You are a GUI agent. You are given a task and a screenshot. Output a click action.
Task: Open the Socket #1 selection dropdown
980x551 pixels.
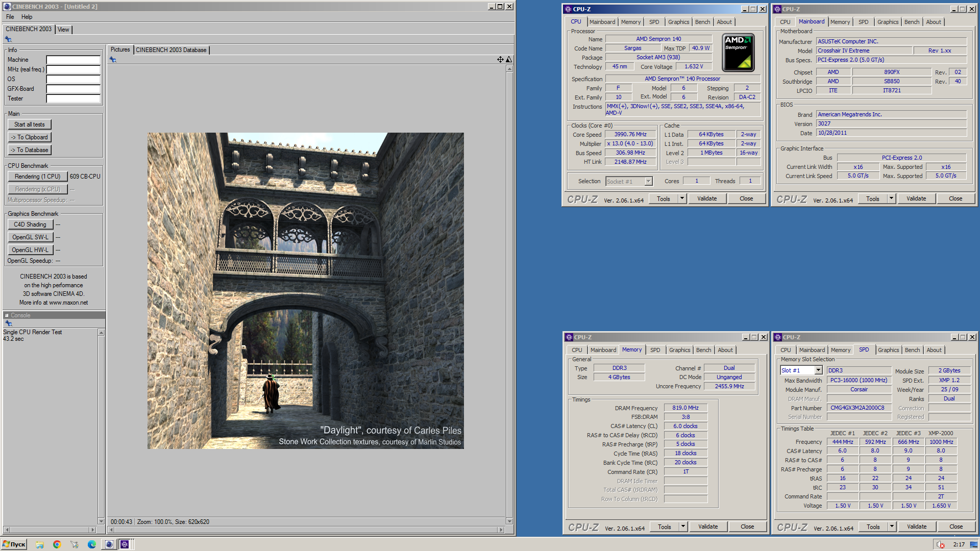pos(648,181)
